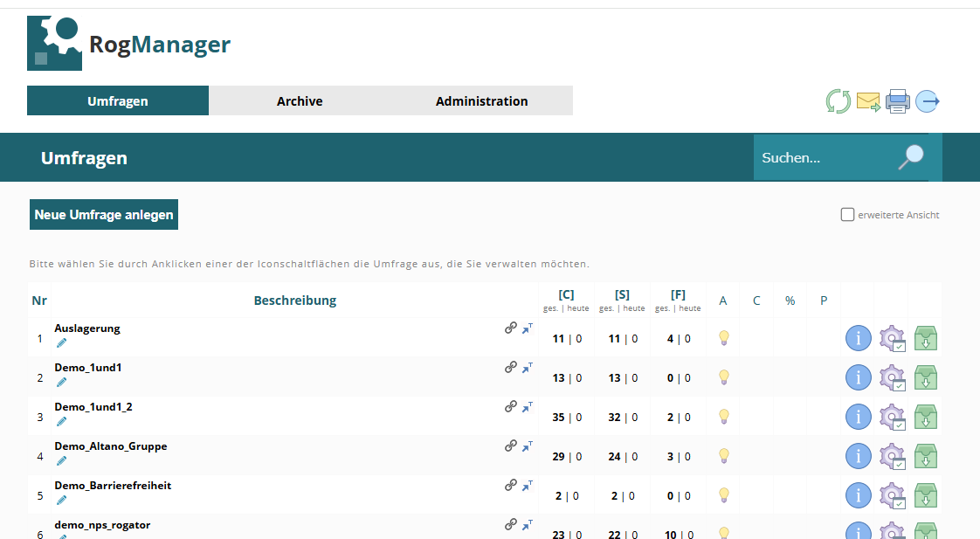This screenshot has height=539, width=980.
Task: Click the open-external arrow for Demo_1und1_2
Action: tap(528, 407)
